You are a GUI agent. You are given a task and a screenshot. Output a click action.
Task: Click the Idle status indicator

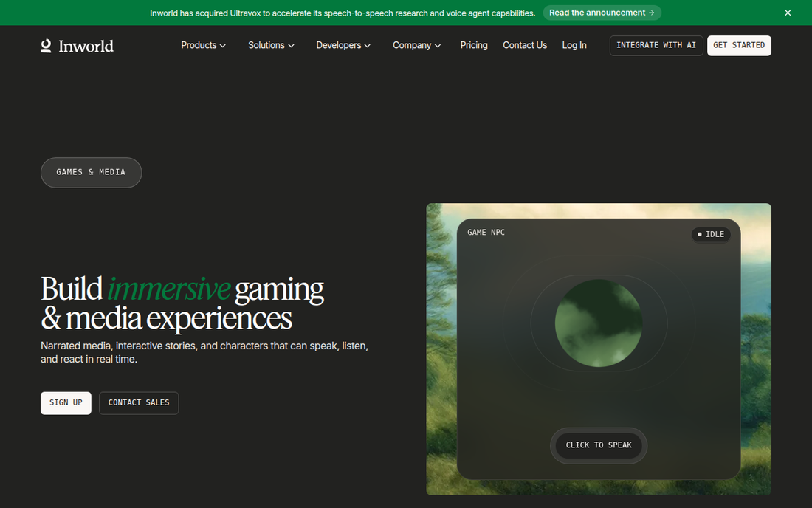click(711, 235)
